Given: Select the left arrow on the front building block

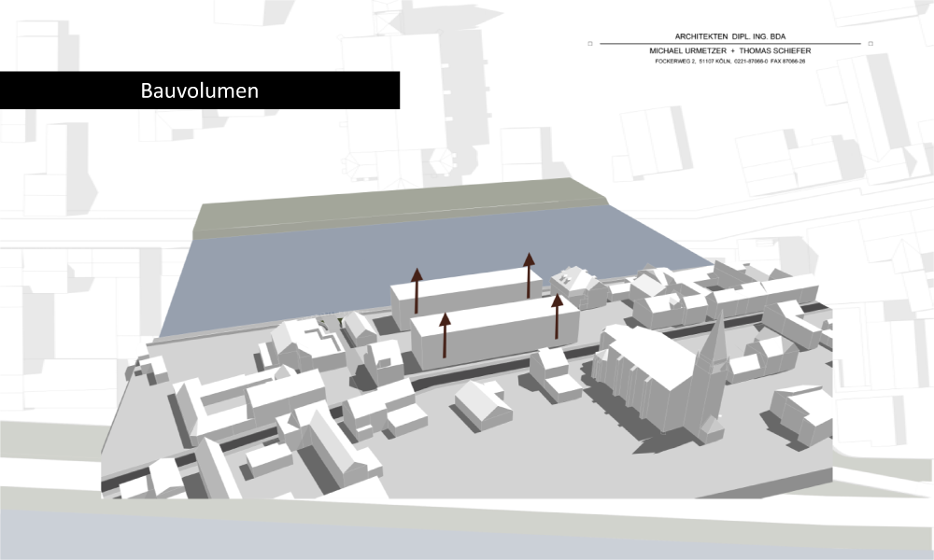Looking at the screenshot, I should click(x=446, y=335).
